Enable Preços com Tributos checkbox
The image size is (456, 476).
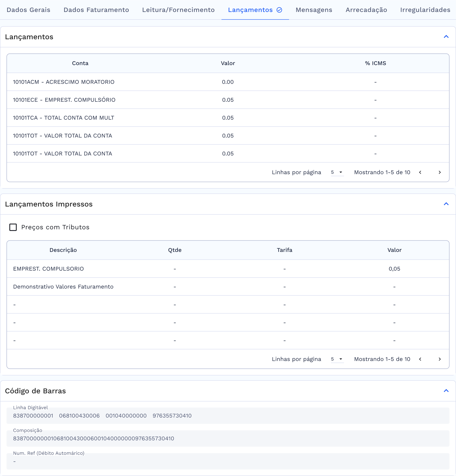tap(13, 227)
